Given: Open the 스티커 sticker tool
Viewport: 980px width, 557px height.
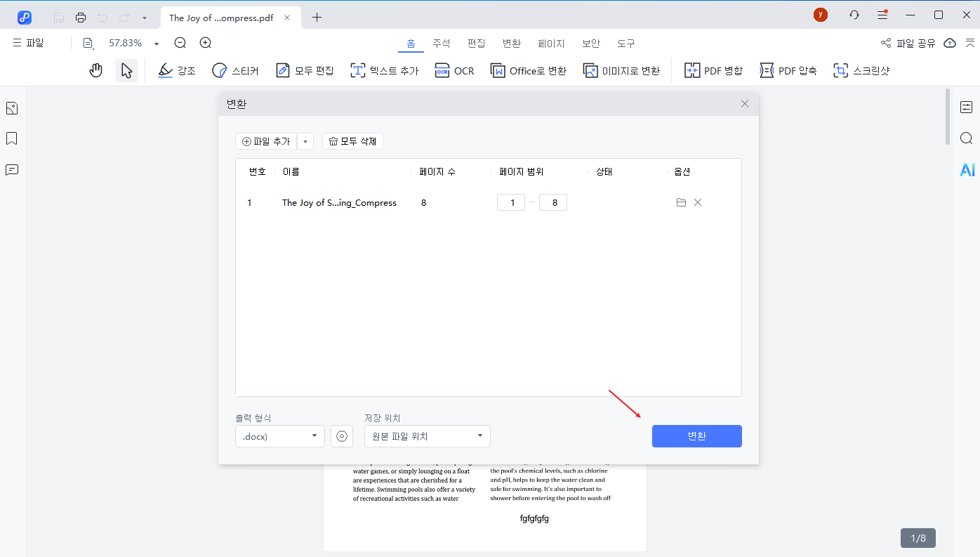Looking at the screenshot, I should coord(235,70).
